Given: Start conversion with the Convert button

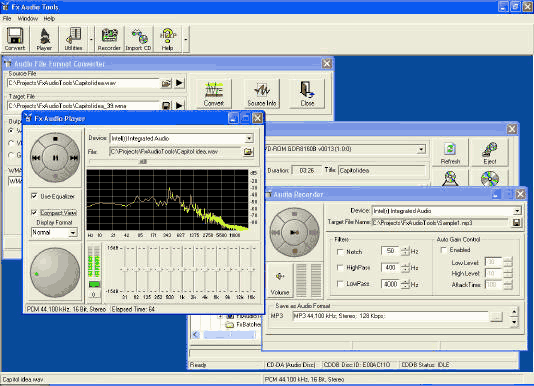Looking at the screenshot, I should click(214, 94).
